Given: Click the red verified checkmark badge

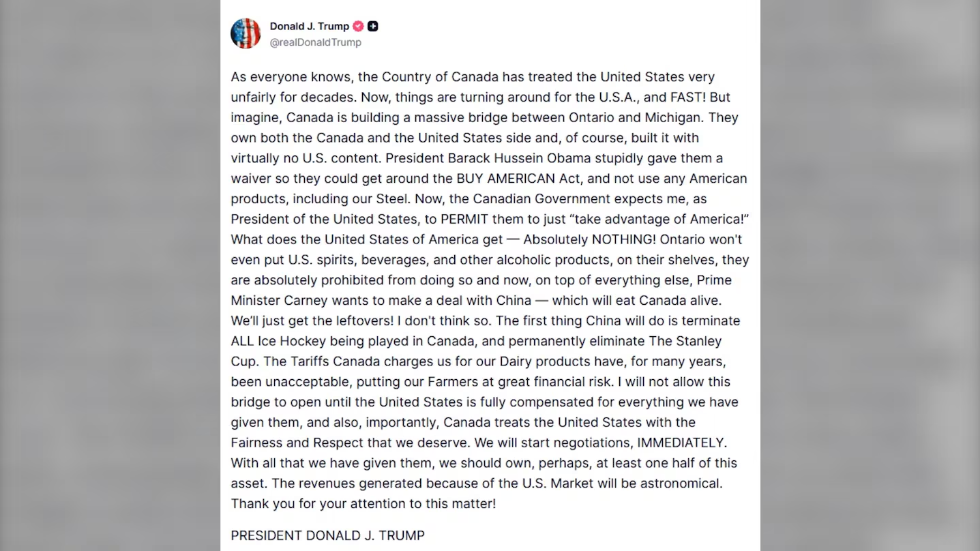Looking at the screenshot, I should (358, 26).
